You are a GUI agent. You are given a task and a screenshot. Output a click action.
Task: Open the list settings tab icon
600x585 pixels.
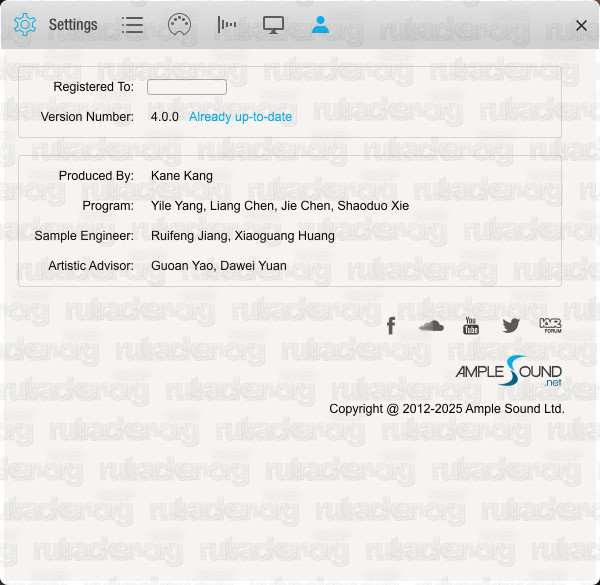132,25
